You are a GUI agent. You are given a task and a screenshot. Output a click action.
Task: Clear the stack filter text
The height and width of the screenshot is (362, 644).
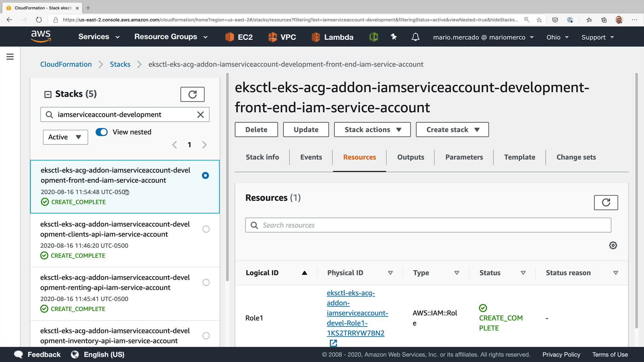tap(201, 115)
